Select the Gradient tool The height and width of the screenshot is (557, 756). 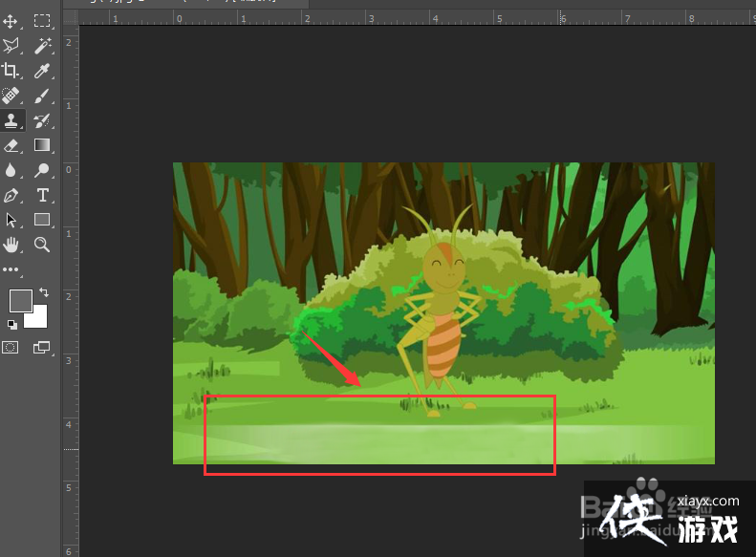click(x=42, y=145)
